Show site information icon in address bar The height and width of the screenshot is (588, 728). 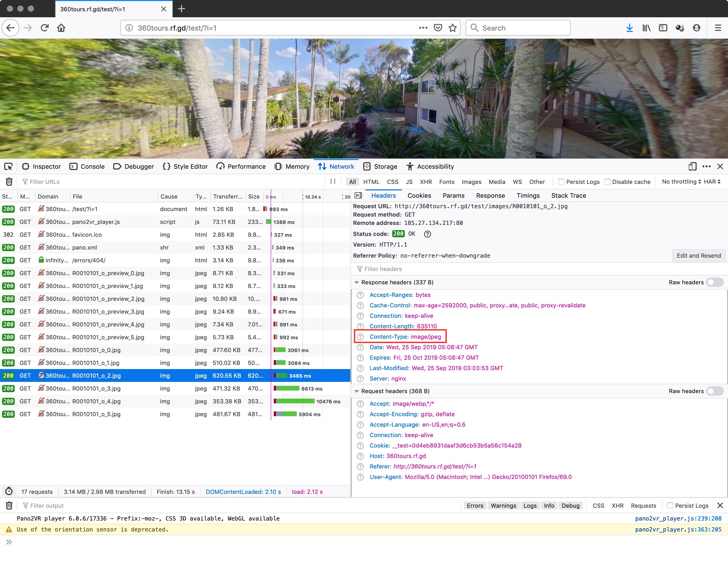[129, 28]
